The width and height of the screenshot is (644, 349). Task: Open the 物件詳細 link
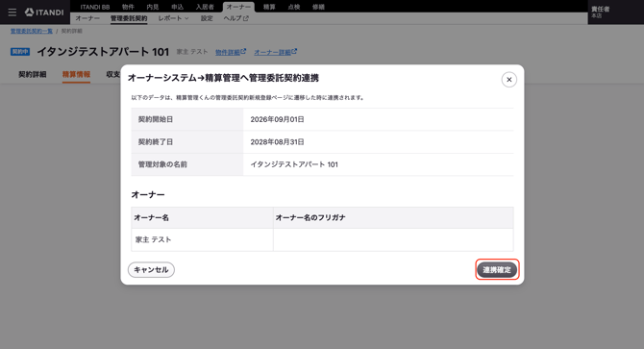pyautogui.click(x=231, y=52)
